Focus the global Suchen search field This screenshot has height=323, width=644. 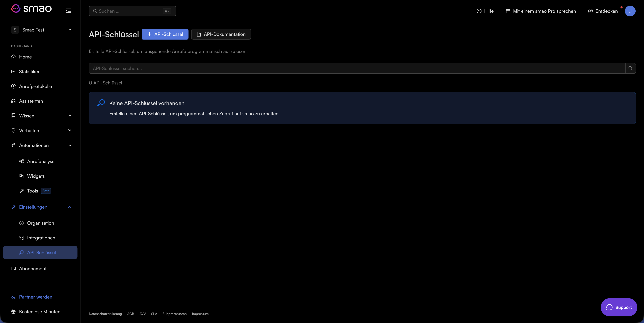(132, 11)
